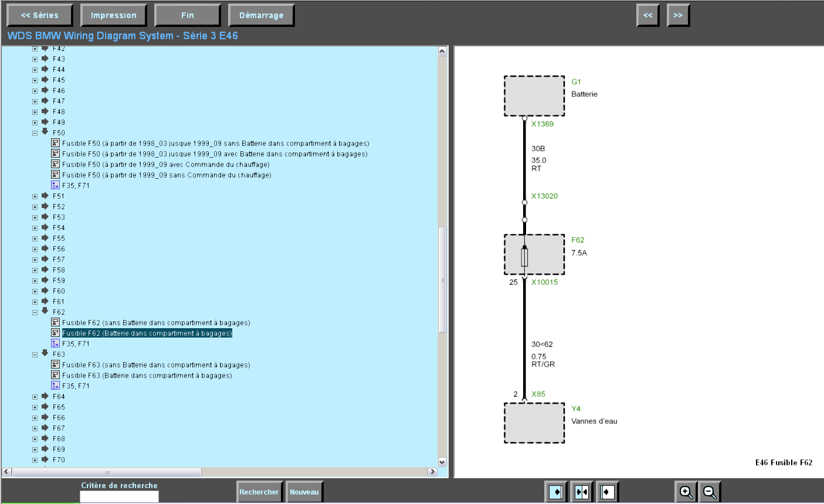Click the arrow icon next to F45
This screenshot has height=504, width=824.
[45, 80]
